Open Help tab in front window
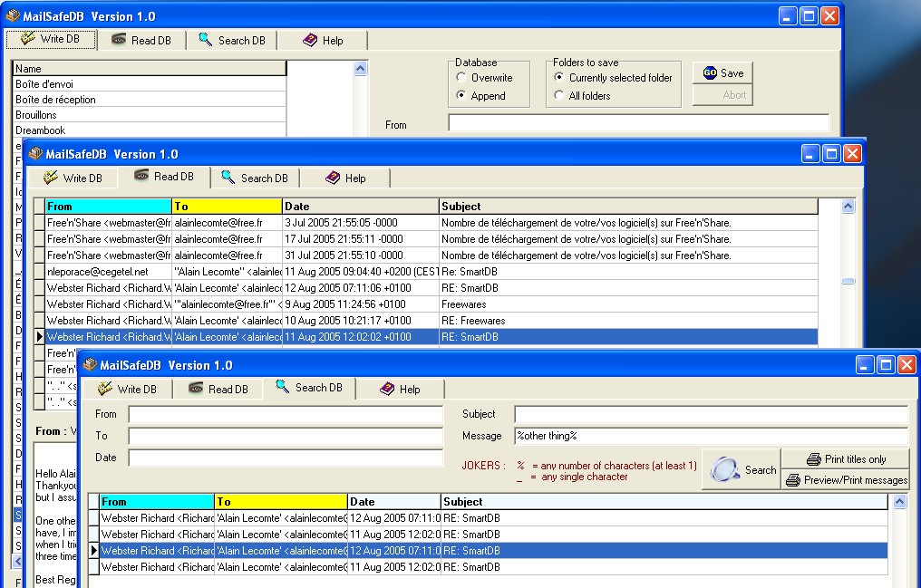This screenshot has width=921, height=588. [x=400, y=389]
